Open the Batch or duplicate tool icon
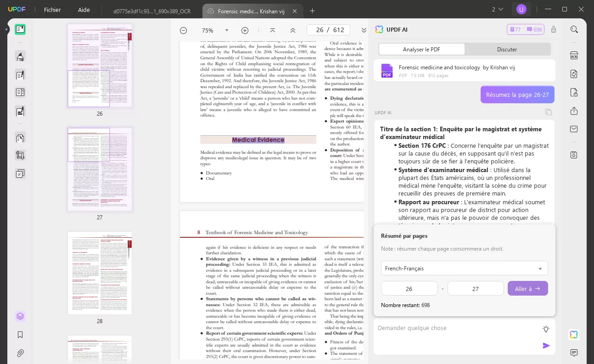Viewport: 594px width, 364px height. (x=20, y=174)
